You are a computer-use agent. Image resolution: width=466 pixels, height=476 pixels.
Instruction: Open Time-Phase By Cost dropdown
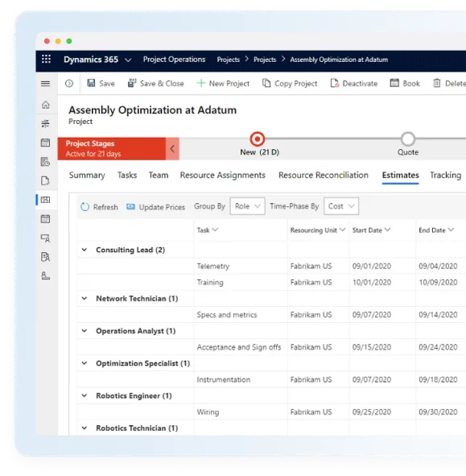click(341, 206)
